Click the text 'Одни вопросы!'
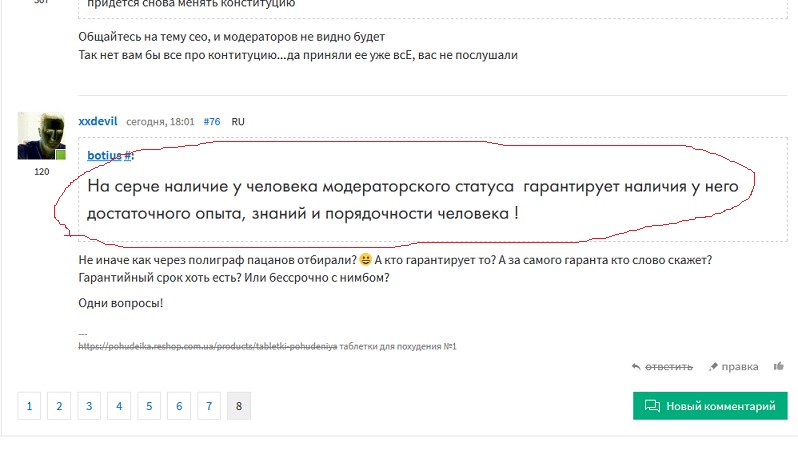 point(121,303)
